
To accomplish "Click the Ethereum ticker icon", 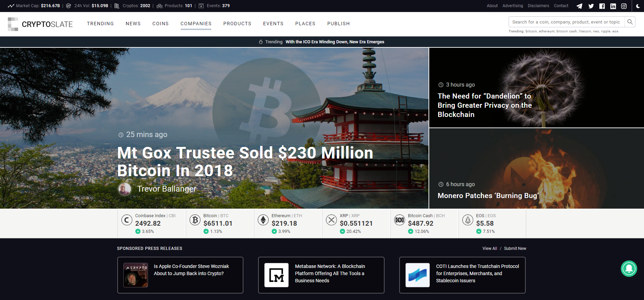I will pyautogui.click(x=263, y=220).
